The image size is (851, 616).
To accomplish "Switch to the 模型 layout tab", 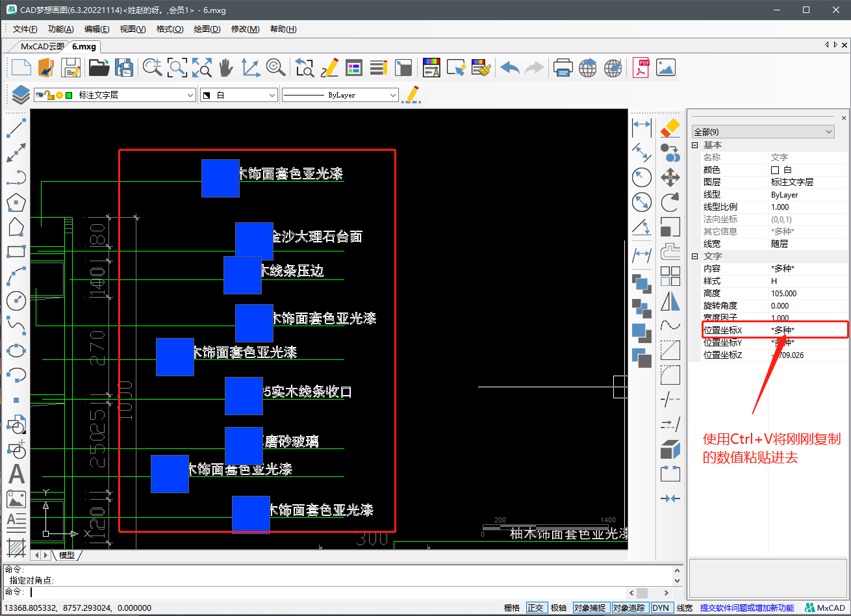I will tap(67, 555).
